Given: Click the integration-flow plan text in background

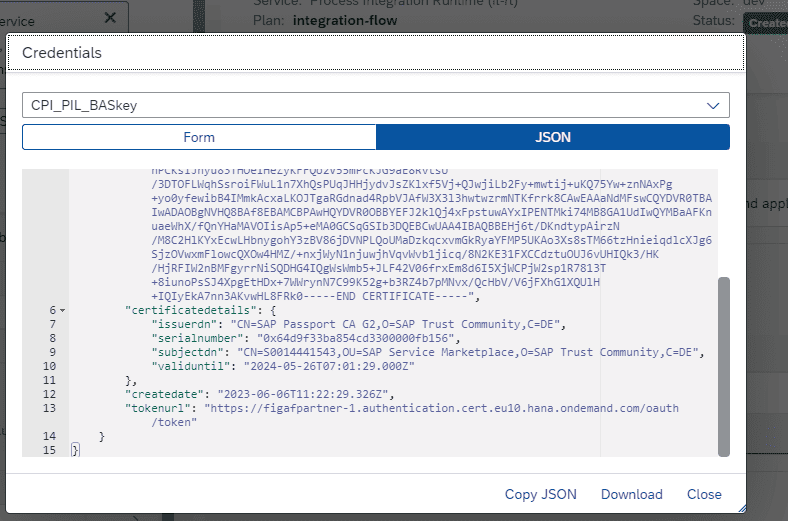Looking at the screenshot, I should (x=345, y=21).
